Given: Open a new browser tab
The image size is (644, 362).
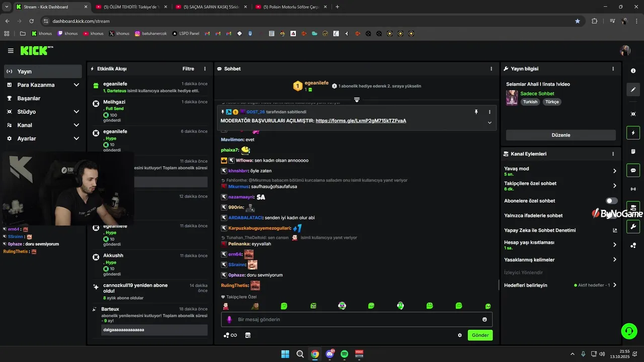Looking at the screenshot, I should [x=337, y=7].
